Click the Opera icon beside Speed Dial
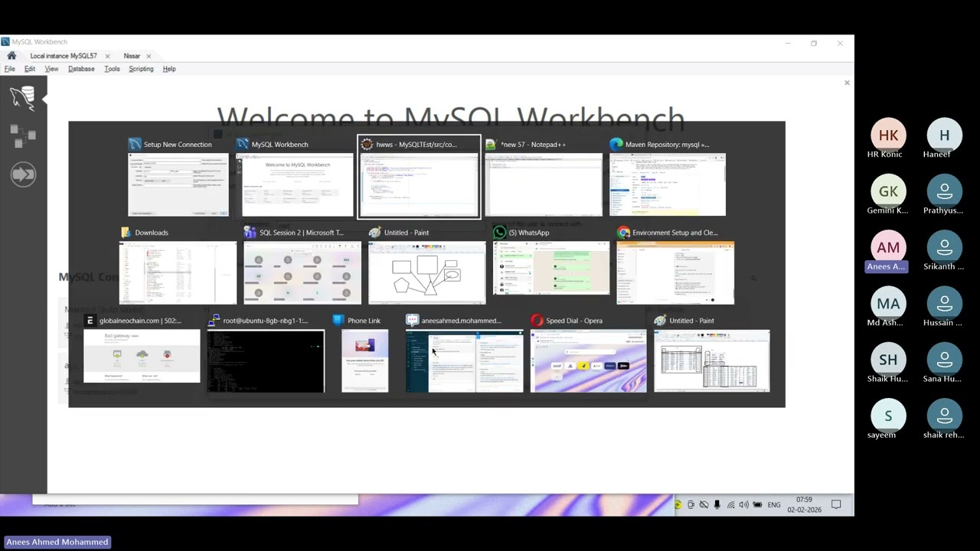The height and width of the screenshot is (551, 980). pos(537,321)
